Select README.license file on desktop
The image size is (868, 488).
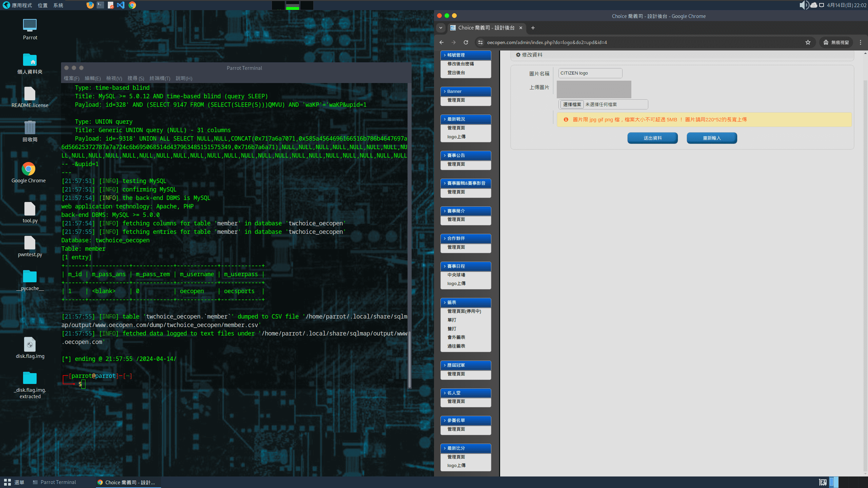coord(30,97)
